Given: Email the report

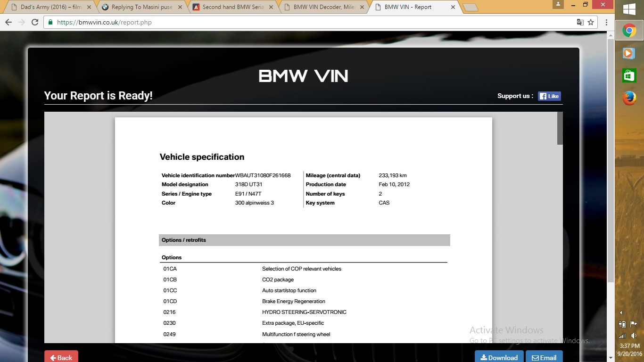Looking at the screenshot, I should tap(544, 357).
